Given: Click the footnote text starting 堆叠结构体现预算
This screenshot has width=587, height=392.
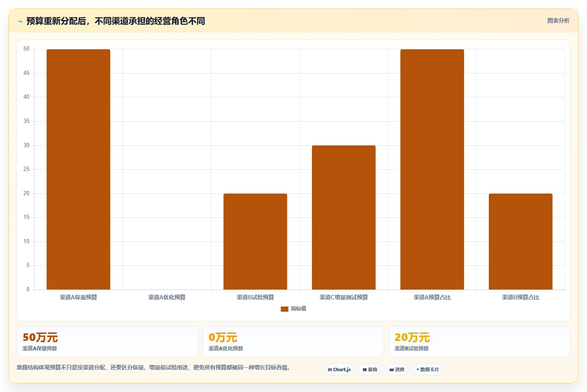Looking at the screenshot, I should [153, 367].
